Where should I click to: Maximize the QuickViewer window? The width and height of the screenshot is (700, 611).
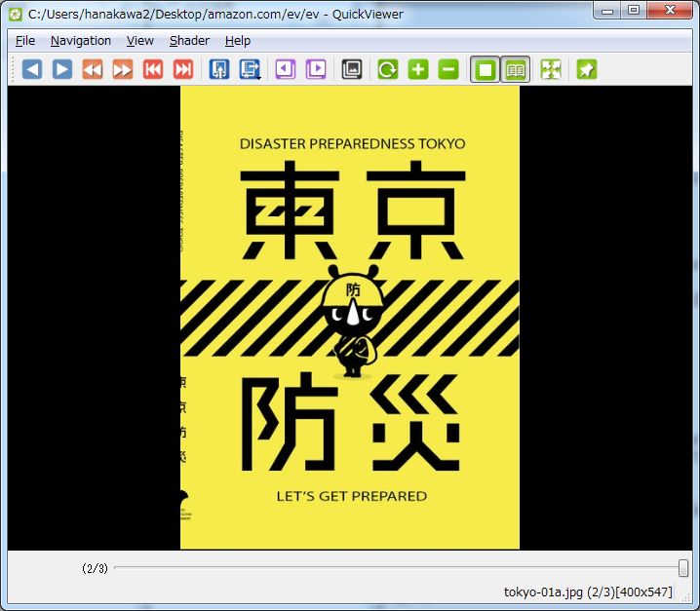point(634,11)
